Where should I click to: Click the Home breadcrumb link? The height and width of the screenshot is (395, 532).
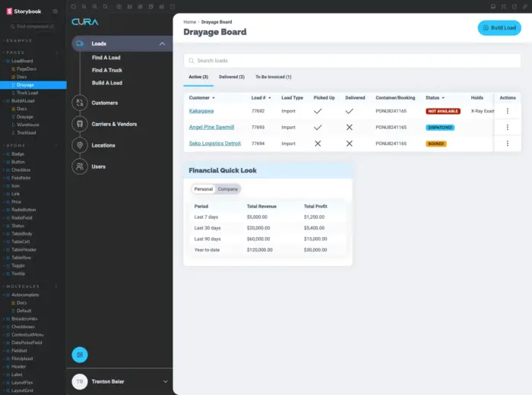[190, 22]
